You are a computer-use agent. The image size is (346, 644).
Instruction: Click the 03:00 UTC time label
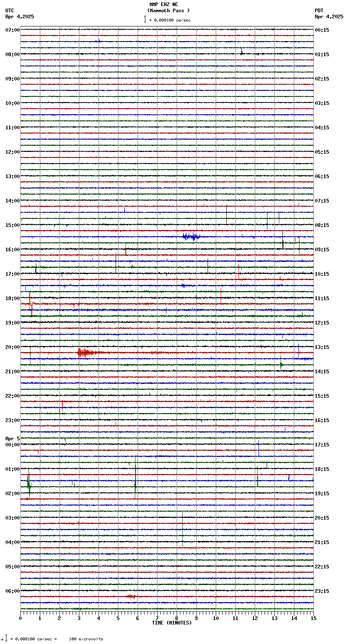[12, 518]
